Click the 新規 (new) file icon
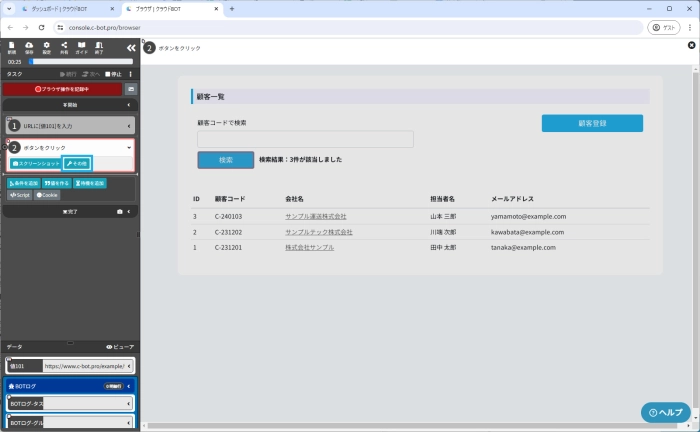 coord(11,46)
